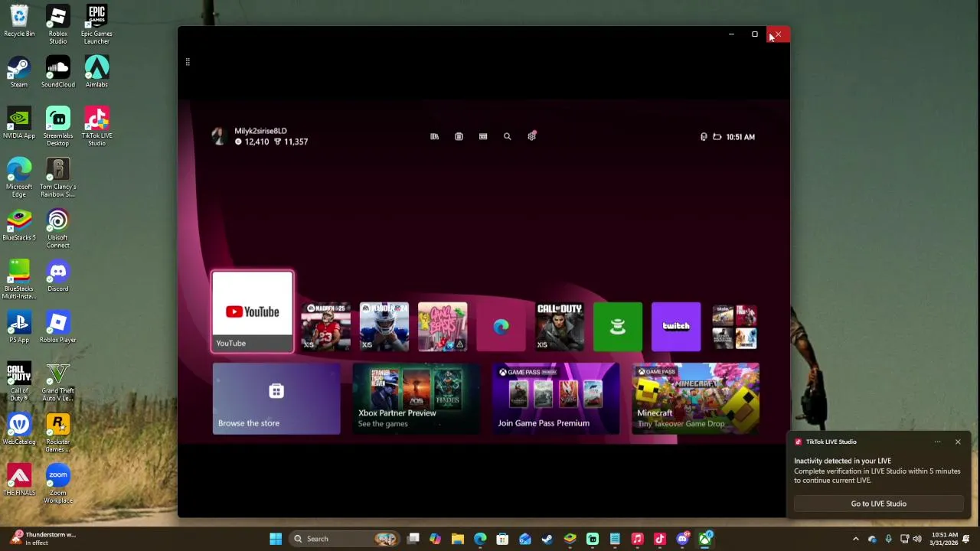
Task: Select Roblox Studio desktop shortcut
Action: pyautogui.click(x=58, y=24)
